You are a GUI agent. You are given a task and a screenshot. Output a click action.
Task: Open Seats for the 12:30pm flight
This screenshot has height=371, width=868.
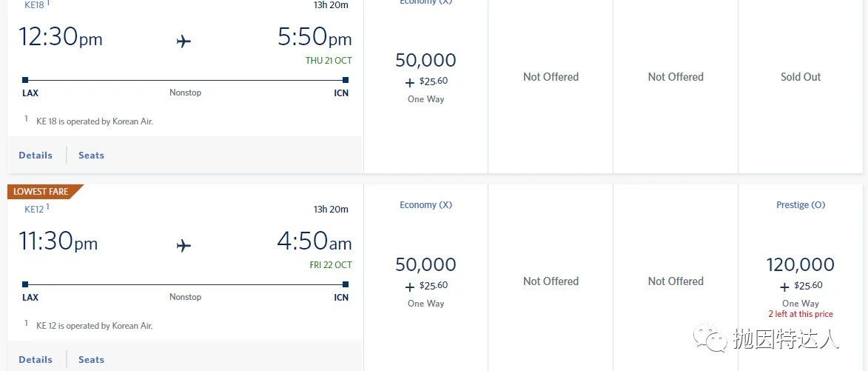(91, 156)
